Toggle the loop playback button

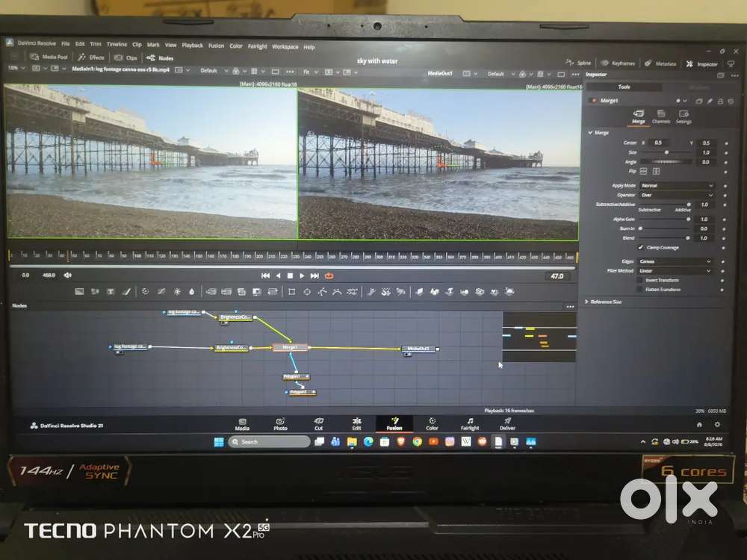tap(329, 276)
